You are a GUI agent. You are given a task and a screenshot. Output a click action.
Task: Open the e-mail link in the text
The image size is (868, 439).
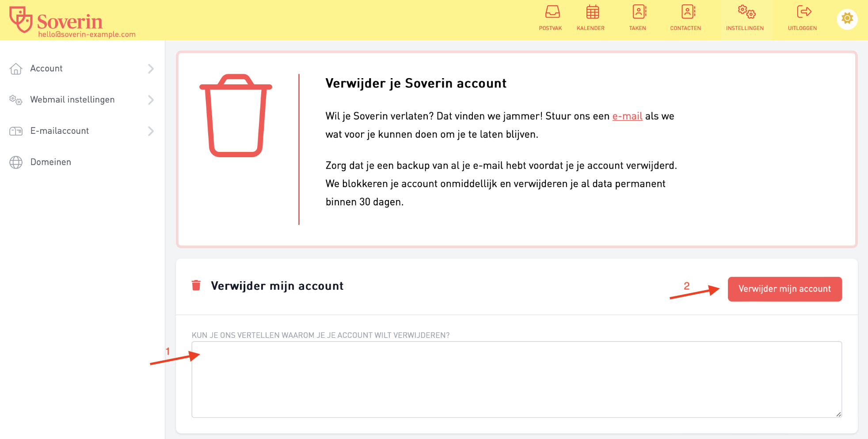[627, 116]
